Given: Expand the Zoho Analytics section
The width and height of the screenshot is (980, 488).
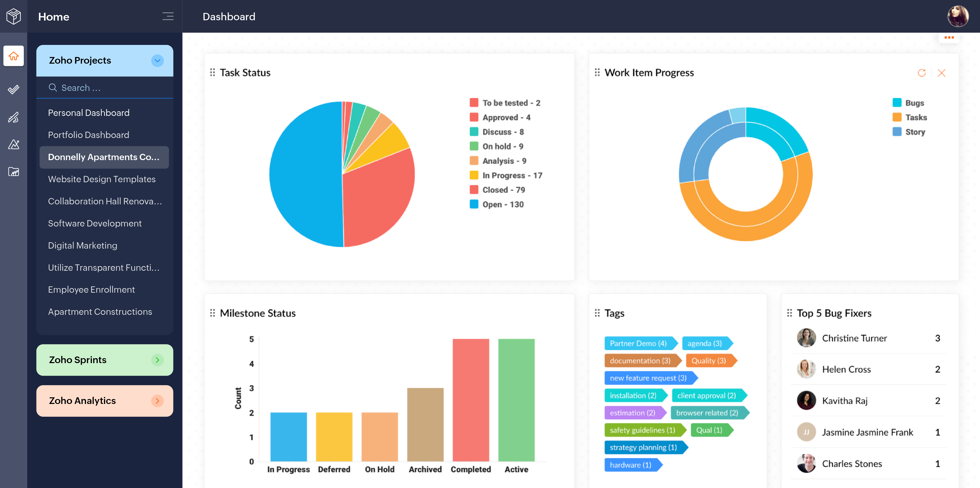Looking at the screenshot, I should pyautogui.click(x=158, y=401).
